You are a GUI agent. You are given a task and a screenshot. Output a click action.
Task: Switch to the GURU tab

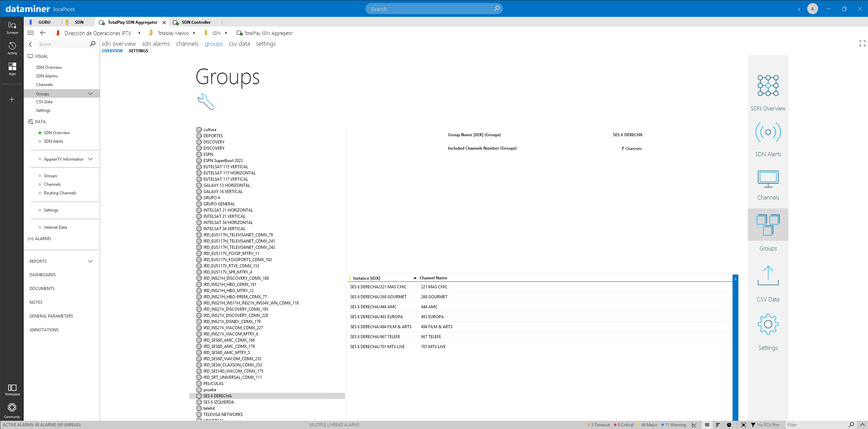44,22
